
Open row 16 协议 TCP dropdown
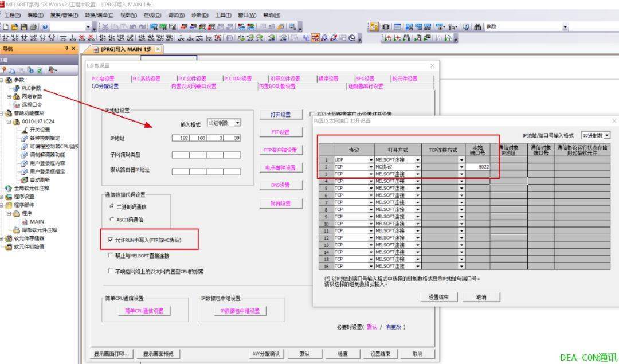pos(371,267)
